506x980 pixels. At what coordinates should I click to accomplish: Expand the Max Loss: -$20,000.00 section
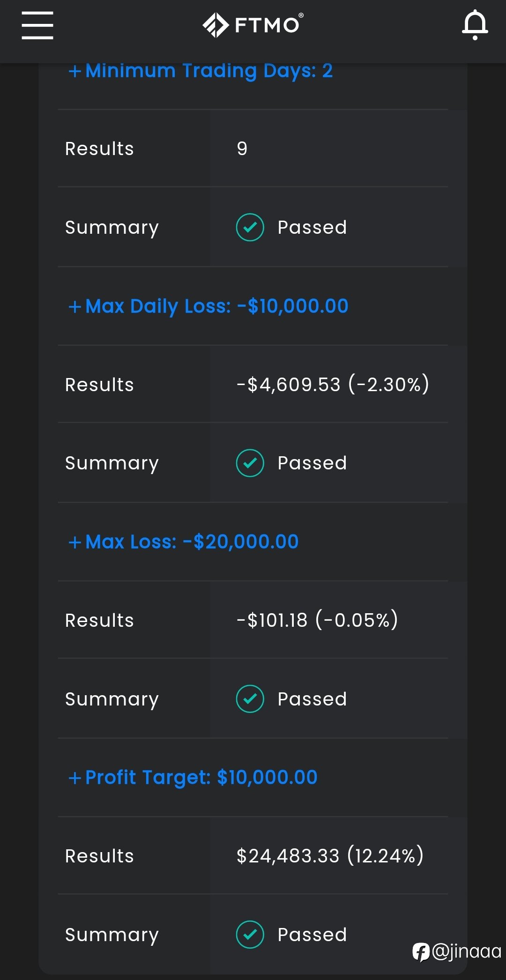[184, 542]
